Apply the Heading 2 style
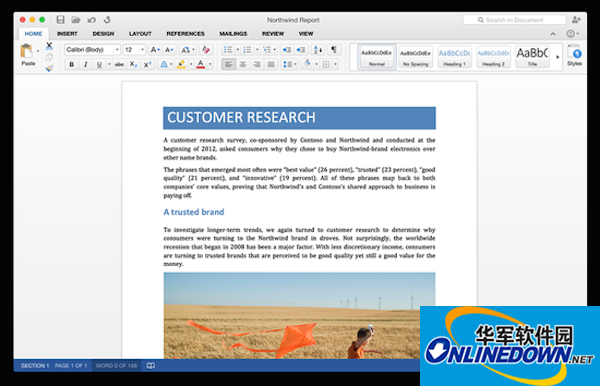The height and width of the screenshot is (386, 600). pos(493,57)
